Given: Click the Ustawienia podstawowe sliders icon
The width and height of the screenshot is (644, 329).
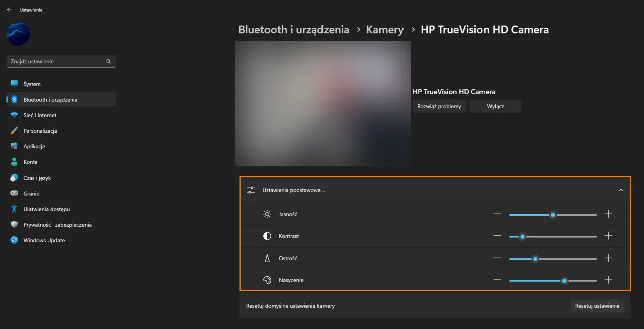Looking at the screenshot, I should coord(251,190).
